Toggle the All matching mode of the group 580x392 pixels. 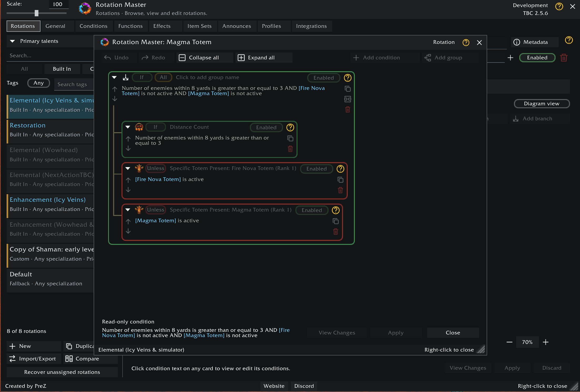pos(163,77)
